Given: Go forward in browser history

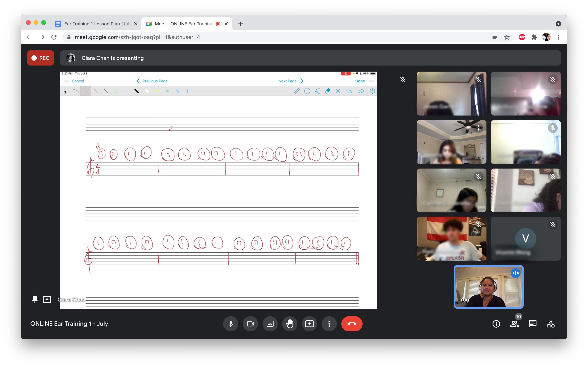Looking at the screenshot, I should click(42, 37).
